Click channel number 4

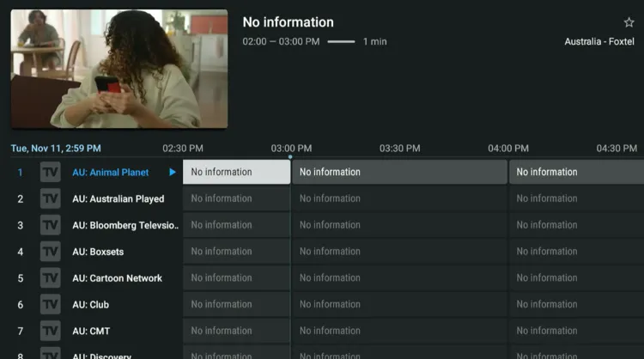click(20, 252)
